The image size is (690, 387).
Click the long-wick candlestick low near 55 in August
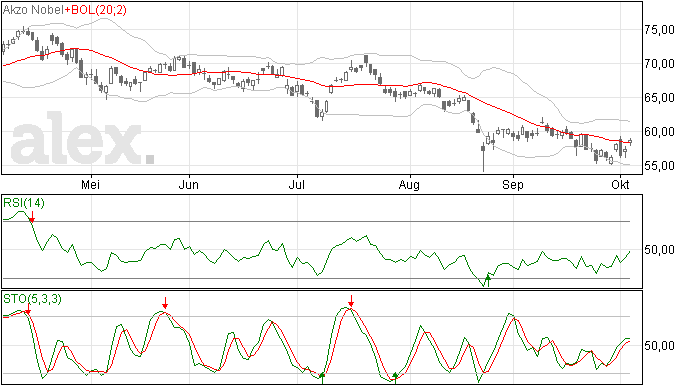tap(483, 158)
